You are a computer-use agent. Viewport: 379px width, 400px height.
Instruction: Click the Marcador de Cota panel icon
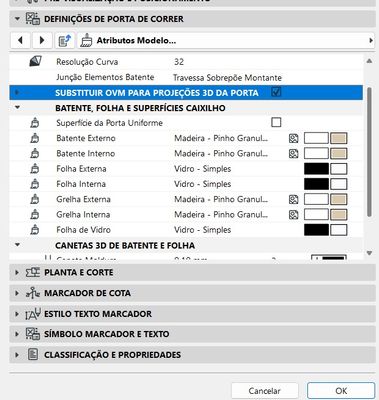coord(33,293)
